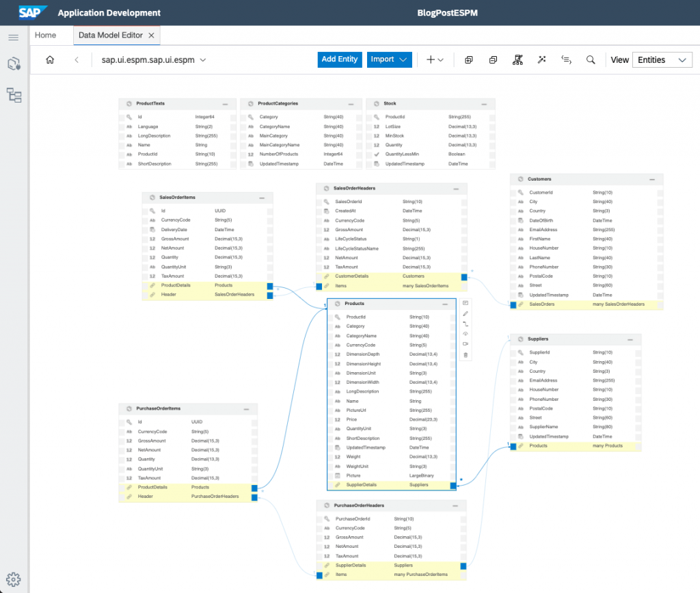Click the Products entity header icon

click(x=338, y=304)
